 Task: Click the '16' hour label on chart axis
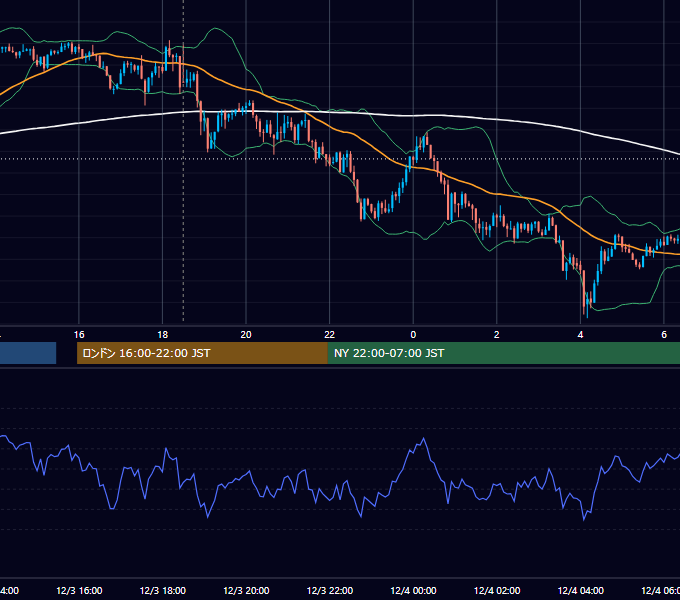(x=79, y=335)
